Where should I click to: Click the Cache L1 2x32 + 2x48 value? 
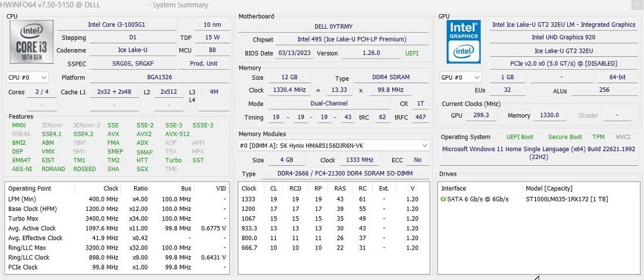(114, 92)
